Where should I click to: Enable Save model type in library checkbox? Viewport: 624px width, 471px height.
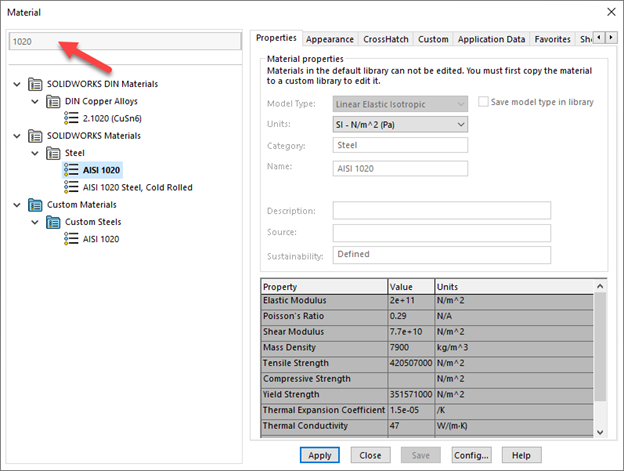pyautogui.click(x=483, y=102)
